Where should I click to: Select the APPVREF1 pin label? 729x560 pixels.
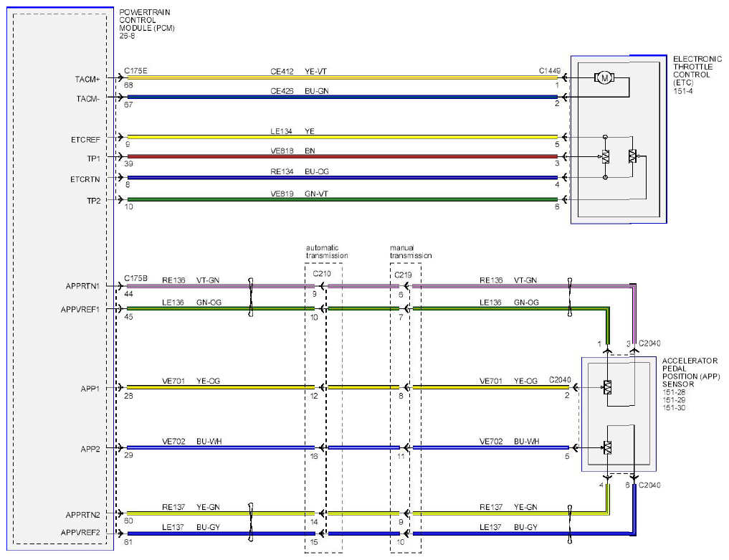80,309
